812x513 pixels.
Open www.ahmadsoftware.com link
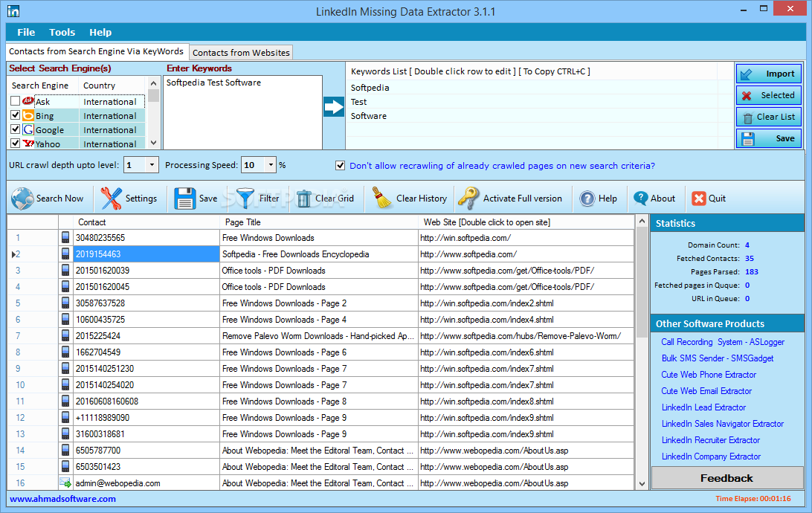click(62, 499)
